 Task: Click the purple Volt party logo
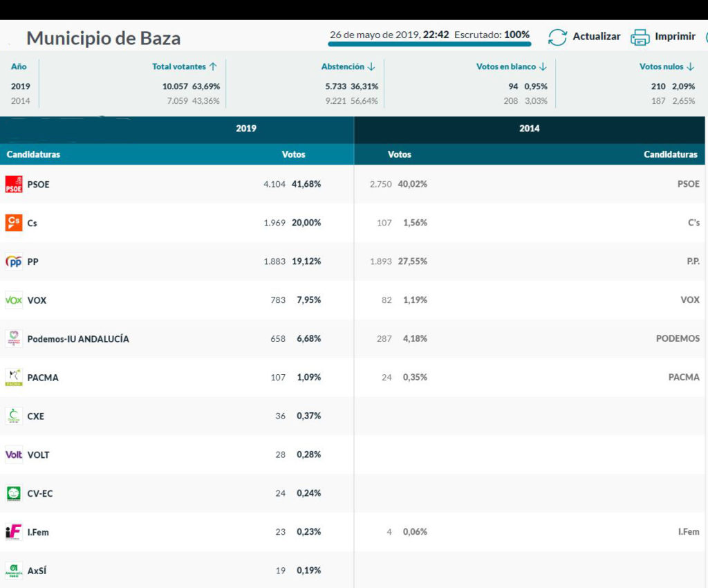click(14, 454)
